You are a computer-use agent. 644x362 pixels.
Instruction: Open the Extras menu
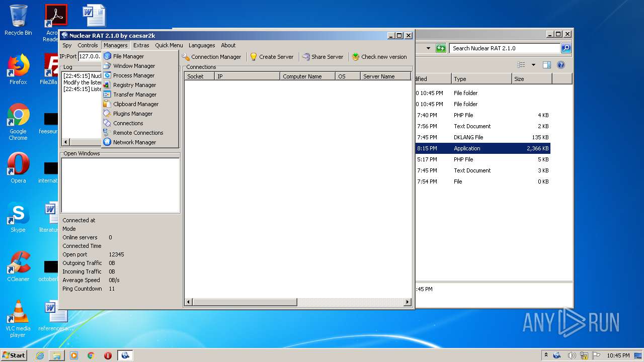pos(141,45)
